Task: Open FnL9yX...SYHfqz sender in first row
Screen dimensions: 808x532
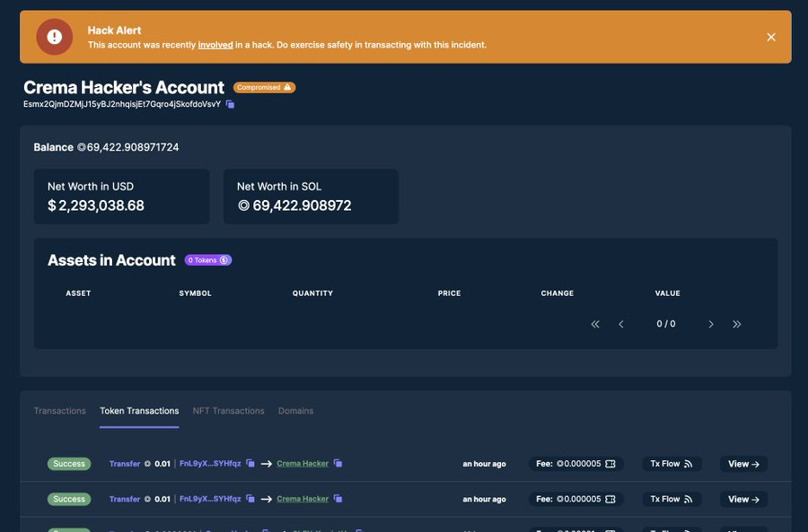Action: tap(210, 464)
